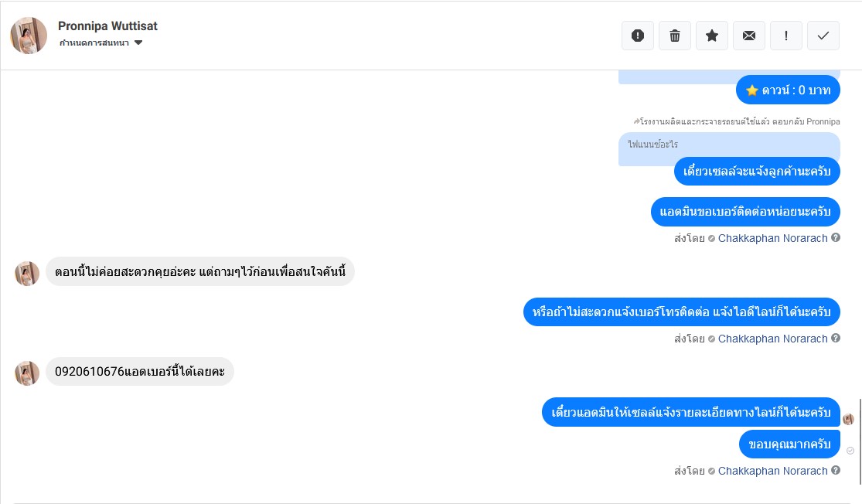The height and width of the screenshot is (504, 862).
Task: Click the reply arrow icon above quoted message
Action: coord(635,121)
